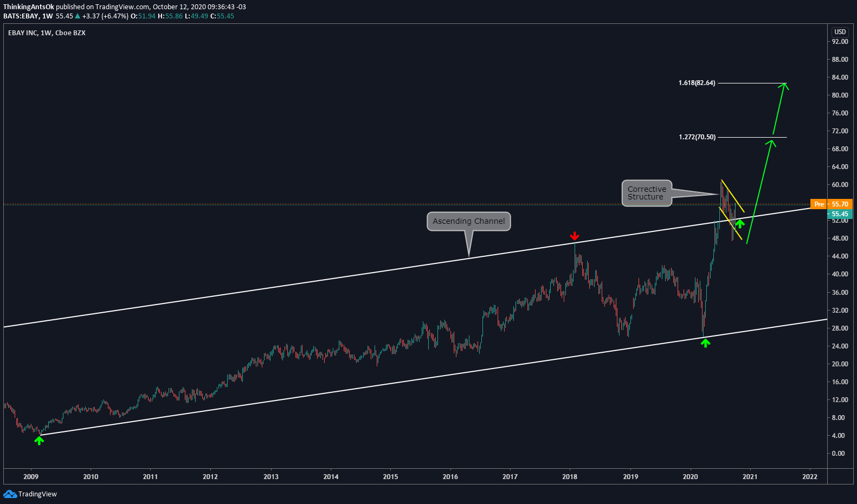The width and height of the screenshot is (857, 504).
Task: Click the 80.00 price axis label
Action: (x=840, y=95)
